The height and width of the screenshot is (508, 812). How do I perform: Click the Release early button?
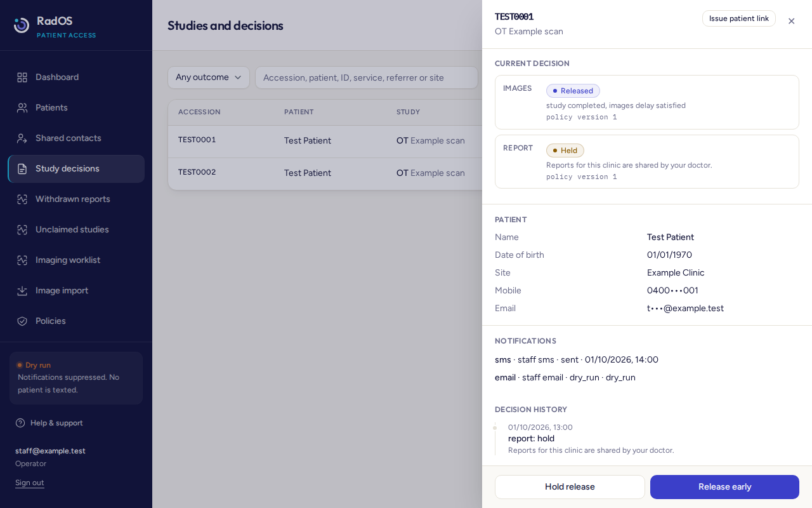(x=724, y=487)
